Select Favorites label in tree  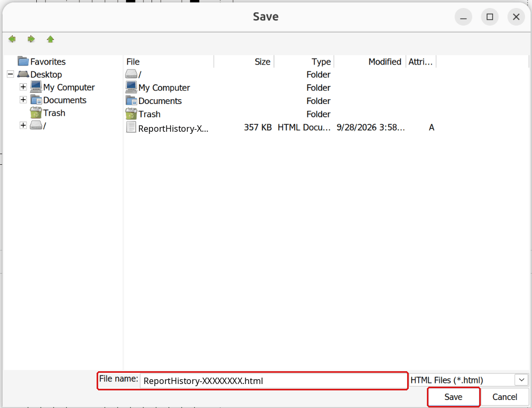(x=48, y=62)
